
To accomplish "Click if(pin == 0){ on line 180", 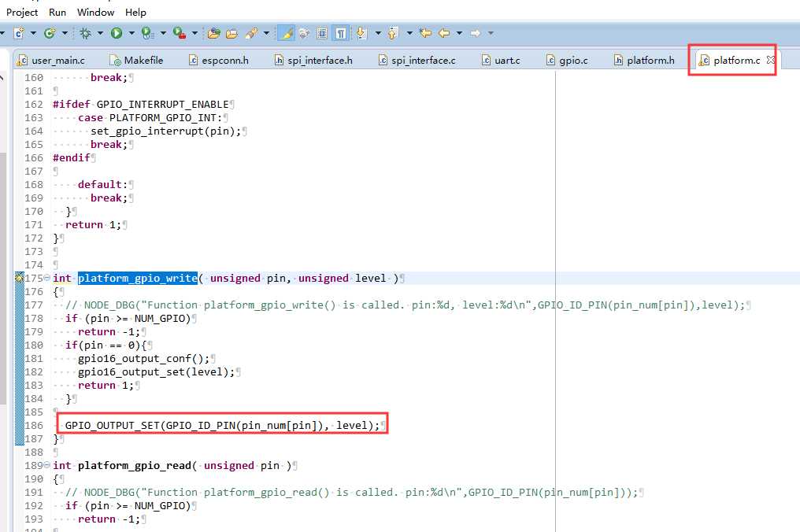I will pyautogui.click(x=106, y=345).
